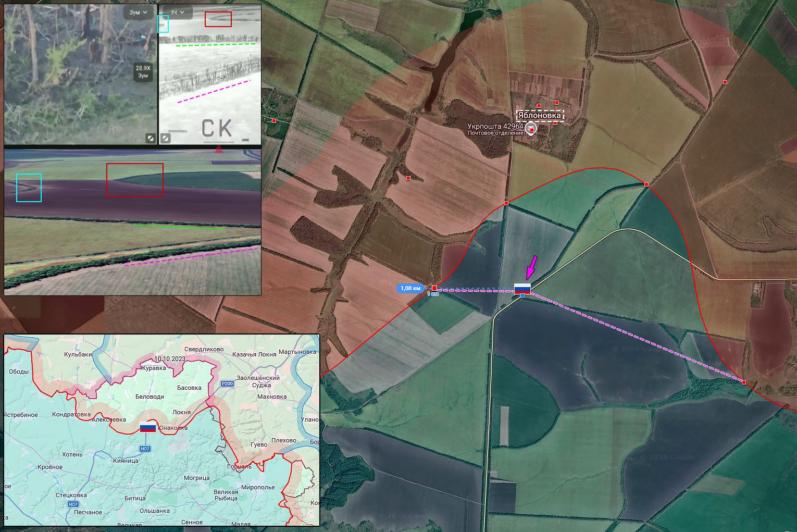Click the H07 road badge below Стецковка
Viewport: 797px width, 532px height.
(x=73, y=504)
